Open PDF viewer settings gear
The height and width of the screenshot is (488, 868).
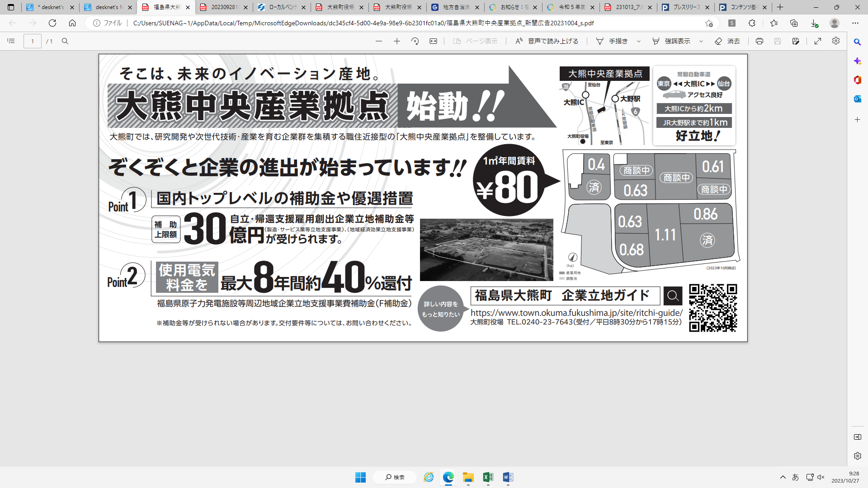click(x=836, y=41)
